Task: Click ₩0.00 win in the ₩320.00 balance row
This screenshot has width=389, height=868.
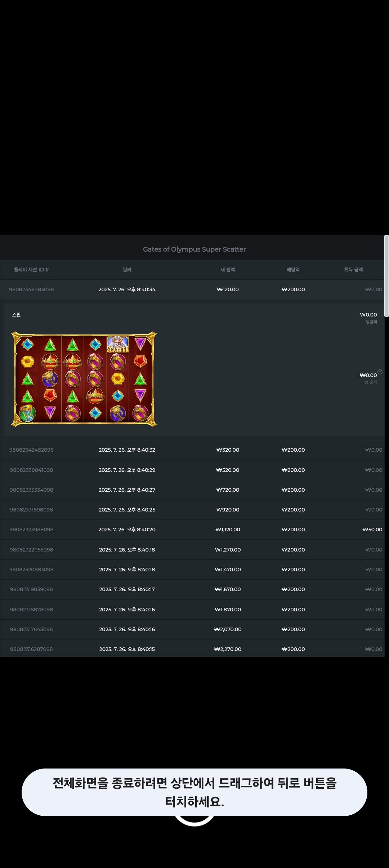Action: coord(374,450)
